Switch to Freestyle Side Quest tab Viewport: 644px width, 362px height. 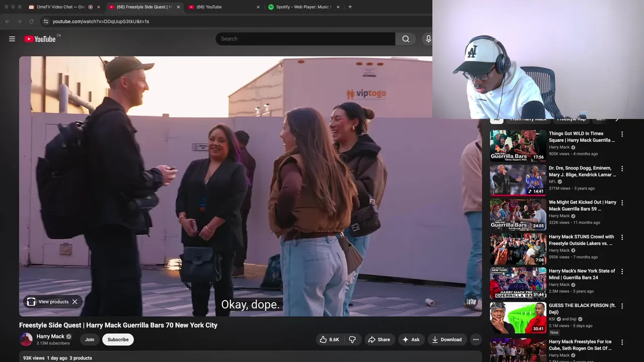click(143, 7)
